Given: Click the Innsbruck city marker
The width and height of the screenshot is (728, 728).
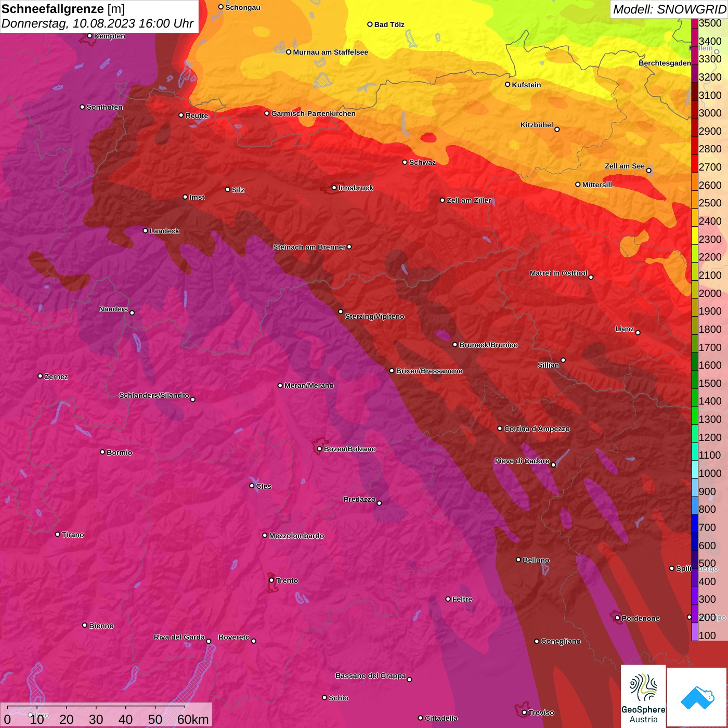Looking at the screenshot, I should [334, 188].
